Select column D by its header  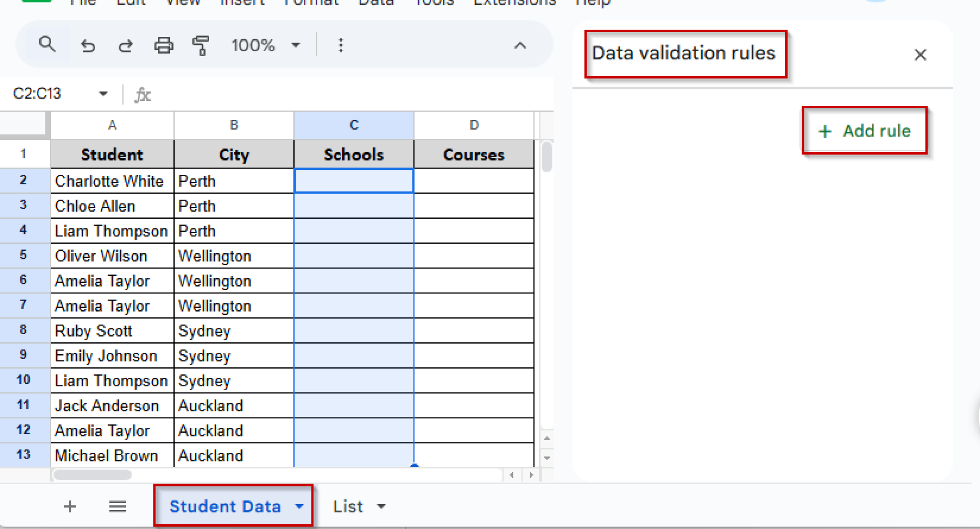coord(473,125)
